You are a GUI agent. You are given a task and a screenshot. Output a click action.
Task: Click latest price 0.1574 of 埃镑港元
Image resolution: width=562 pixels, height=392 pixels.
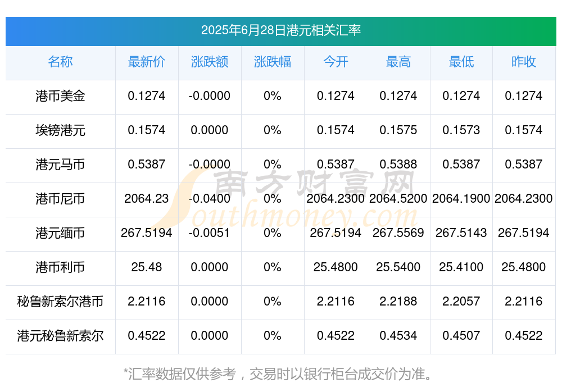(x=146, y=130)
